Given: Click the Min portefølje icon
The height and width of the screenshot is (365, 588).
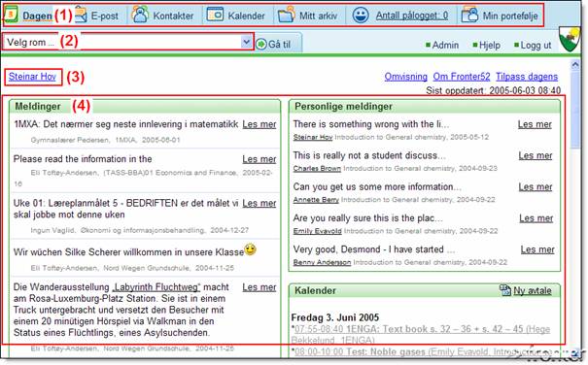Looking at the screenshot, I should (469, 15).
